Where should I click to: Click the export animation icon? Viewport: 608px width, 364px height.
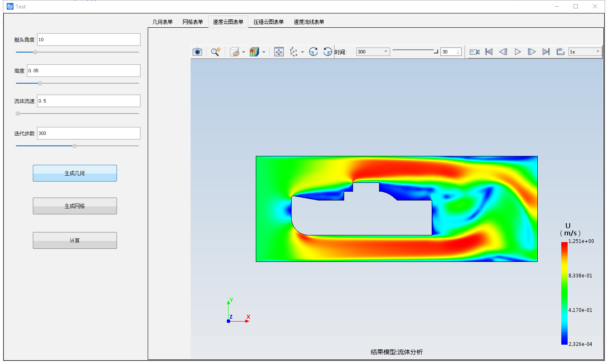[x=560, y=52]
